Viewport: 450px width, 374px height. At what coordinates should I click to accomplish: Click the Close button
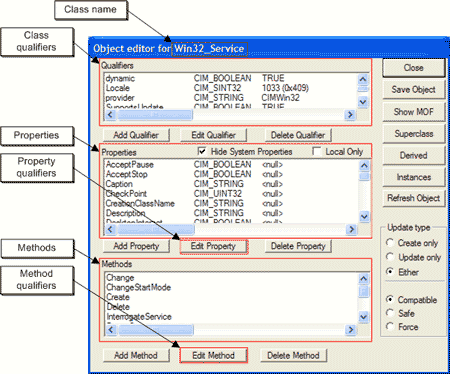click(414, 68)
